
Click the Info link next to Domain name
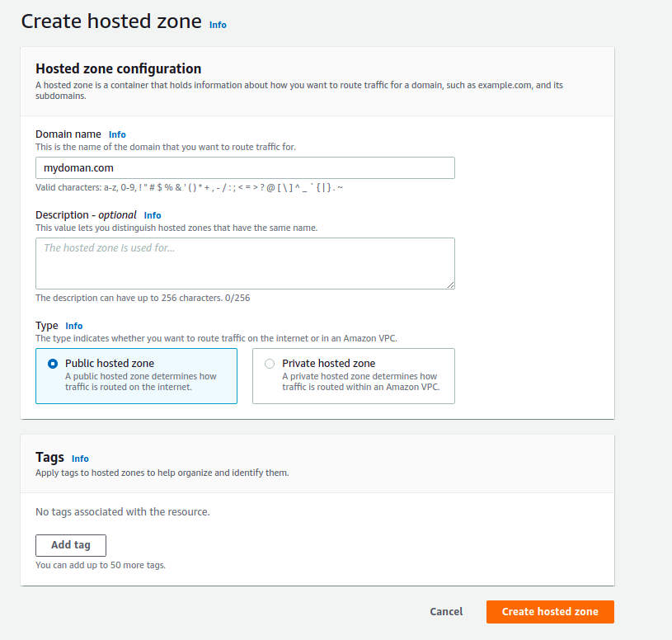coord(117,134)
